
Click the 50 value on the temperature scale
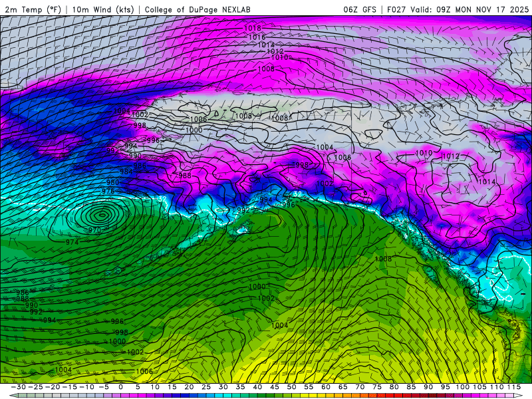pyautogui.click(x=291, y=387)
